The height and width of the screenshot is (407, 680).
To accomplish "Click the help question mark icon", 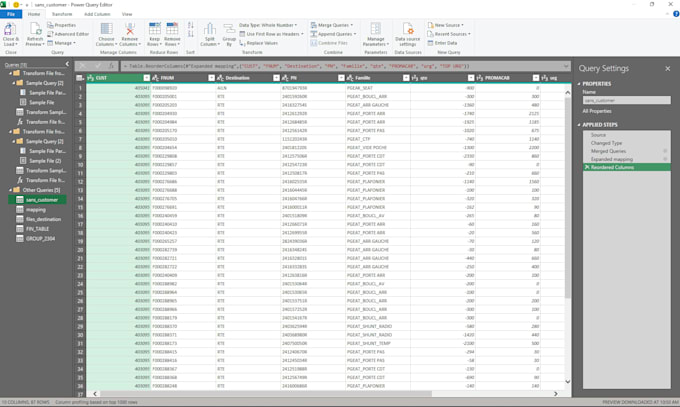I will pos(675,14).
